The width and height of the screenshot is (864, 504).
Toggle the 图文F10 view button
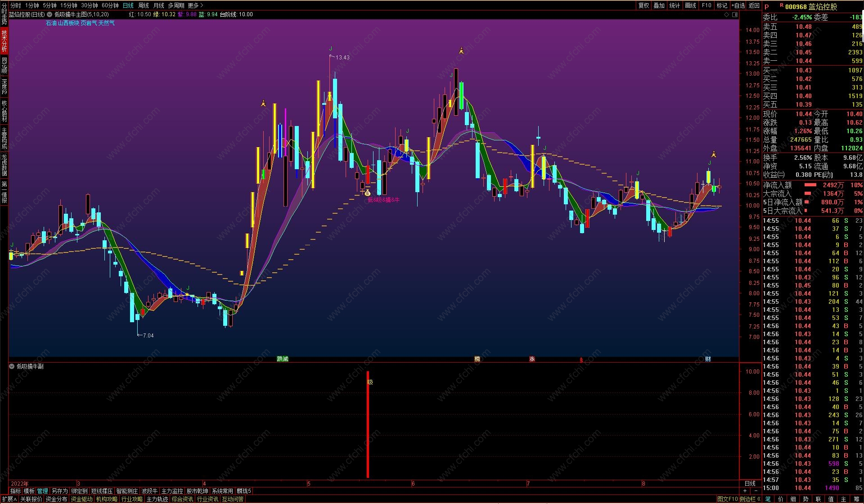pyautogui.click(x=727, y=499)
